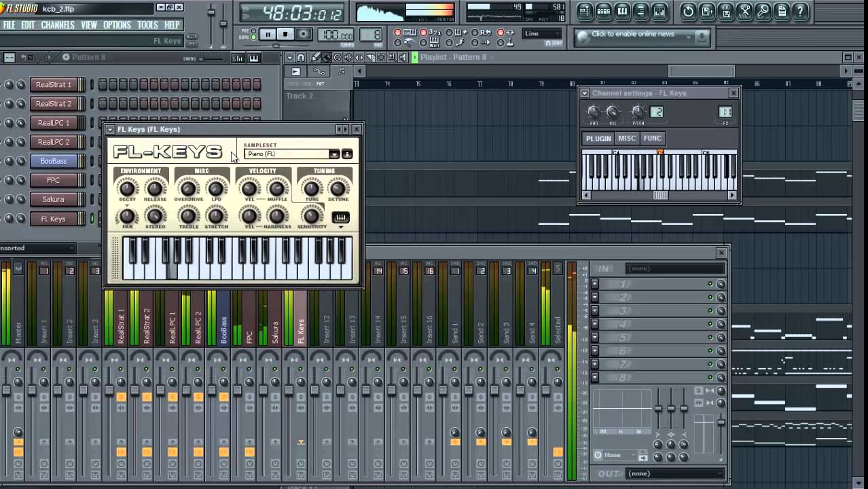
Task: Open the tools scissors icon in toolbar
Action: [744, 11]
